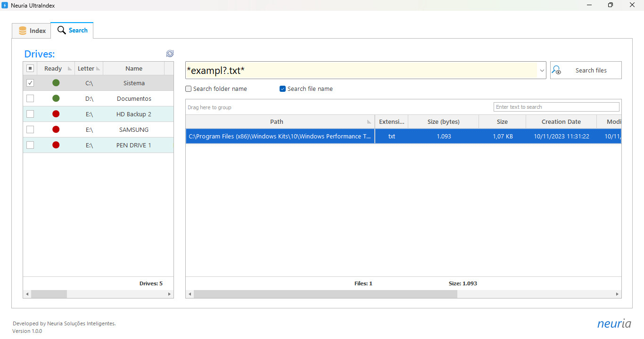Click the red Ready dot for PEN DRIVE 1
This screenshot has height=339, width=644.
(x=56, y=145)
